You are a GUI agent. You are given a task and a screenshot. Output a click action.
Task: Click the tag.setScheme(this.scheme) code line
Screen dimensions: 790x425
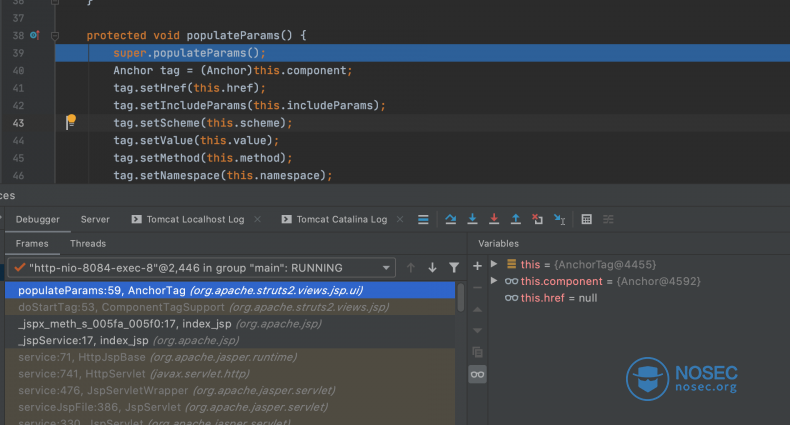(x=203, y=123)
